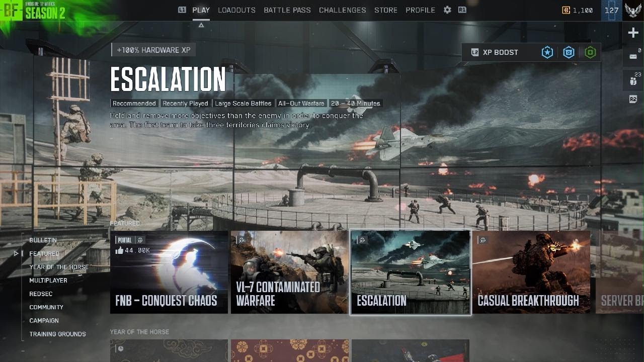This screenshot has height=362, width=644.
Task: Open the card icon showing 0
Action: pyautogui.click(x=633, y=56)
